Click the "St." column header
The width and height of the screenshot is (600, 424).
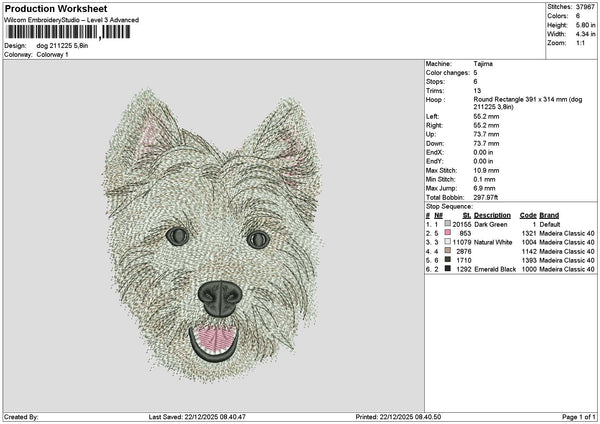[467, 215]
